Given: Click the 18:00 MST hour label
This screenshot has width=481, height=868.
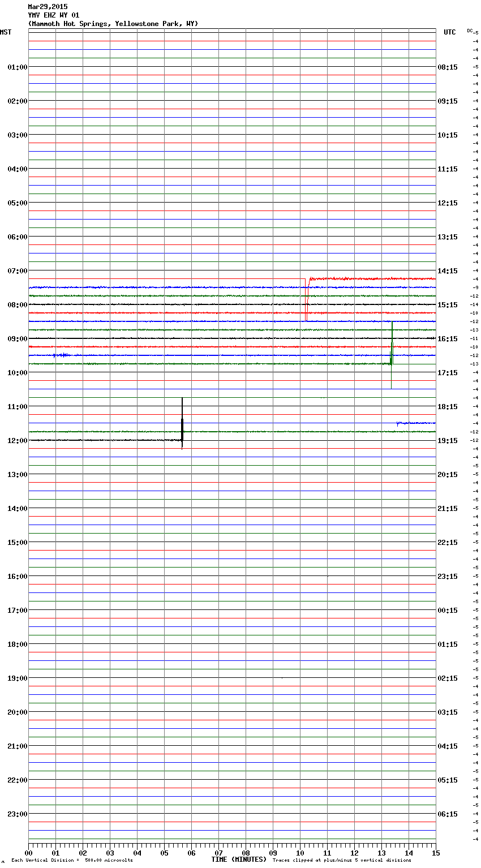Looking at the screenshot, I should pos(18,644).
